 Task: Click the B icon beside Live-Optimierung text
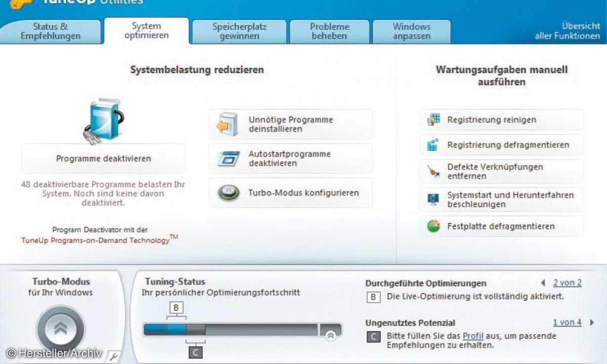tap(373, 297)
